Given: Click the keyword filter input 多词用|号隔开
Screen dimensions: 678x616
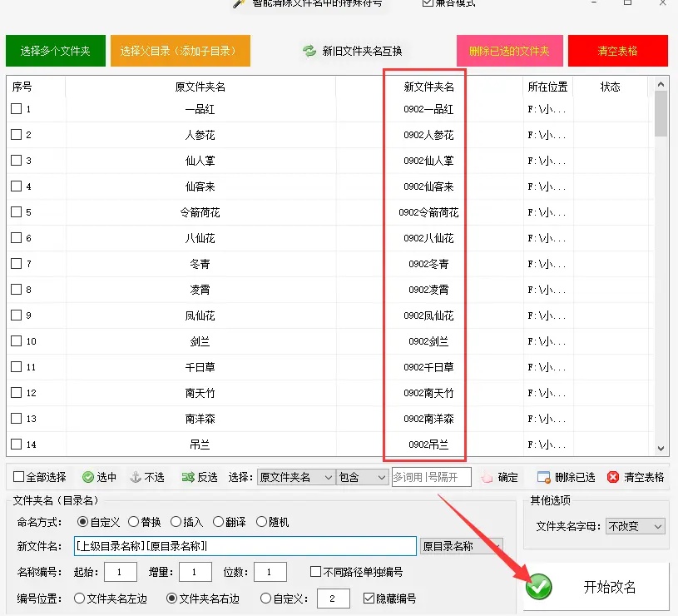Looking at the screenshot, I should tap(432, 477).
